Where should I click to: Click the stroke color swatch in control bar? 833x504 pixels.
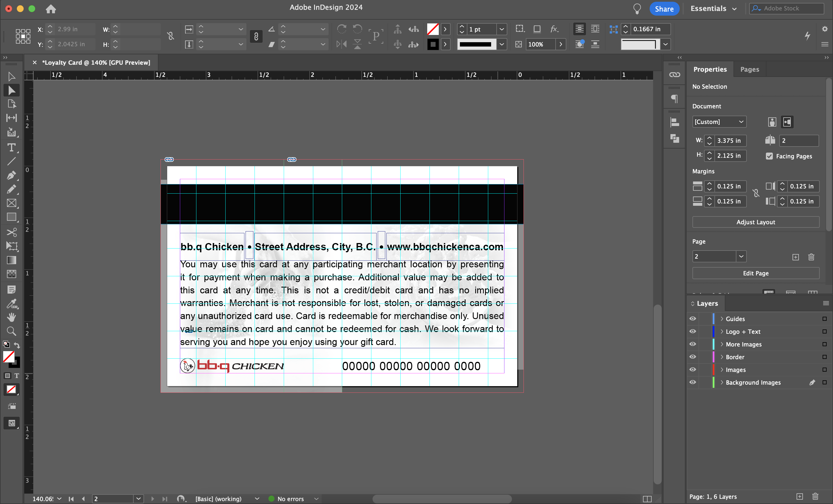[x=433, y=44]
